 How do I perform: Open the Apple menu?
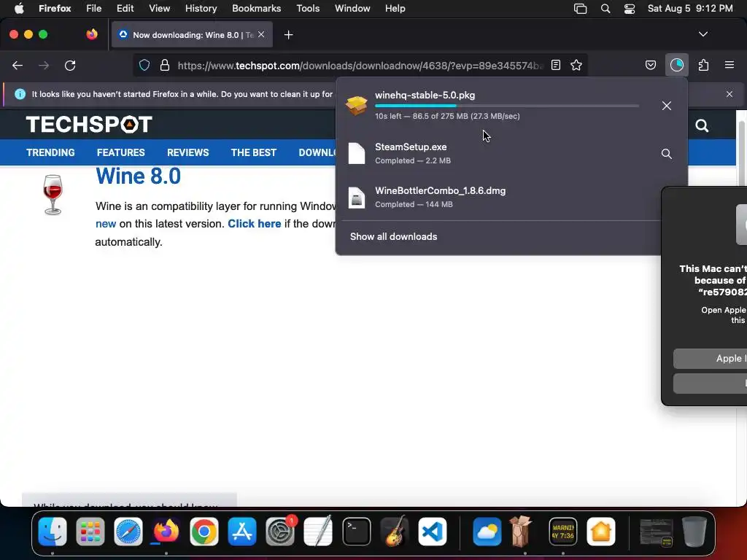coord(19,9)
